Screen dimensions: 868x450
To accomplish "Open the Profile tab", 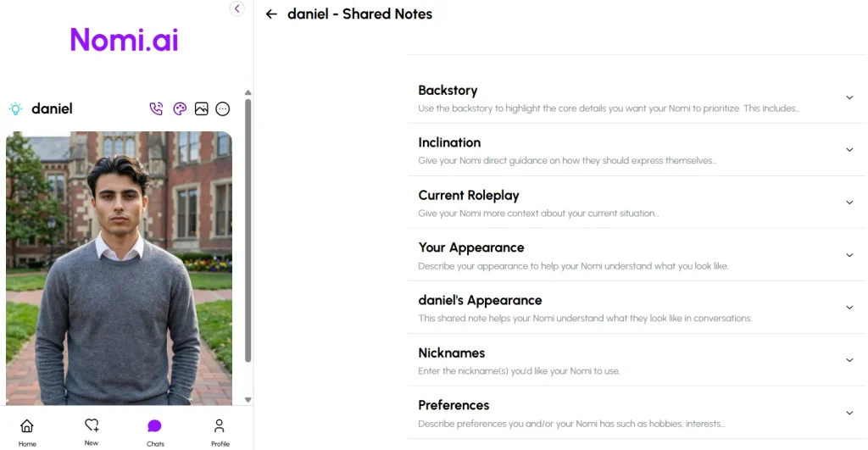I will 220,432.
